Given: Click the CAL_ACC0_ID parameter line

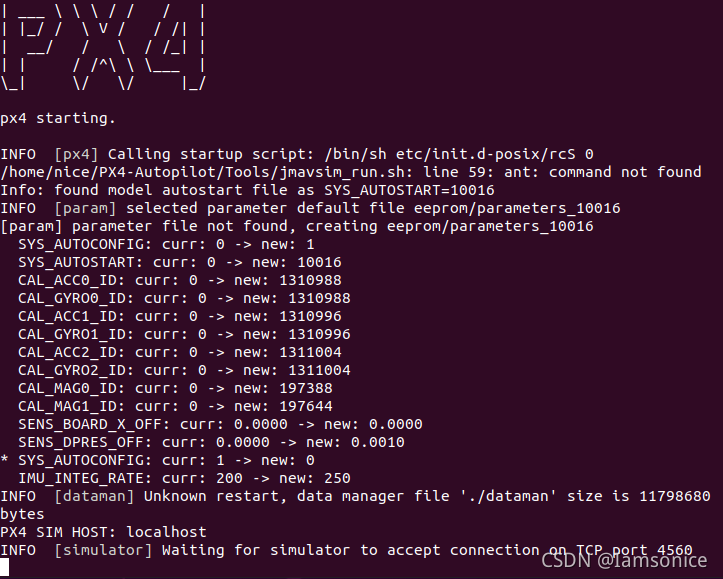Looking at the screenshot, I should (180, 280).
